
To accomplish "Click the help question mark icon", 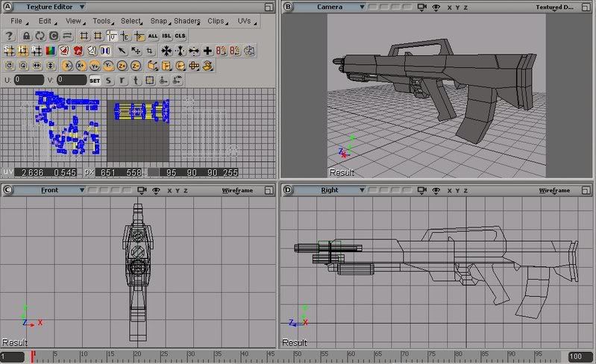I will (10, 36).
